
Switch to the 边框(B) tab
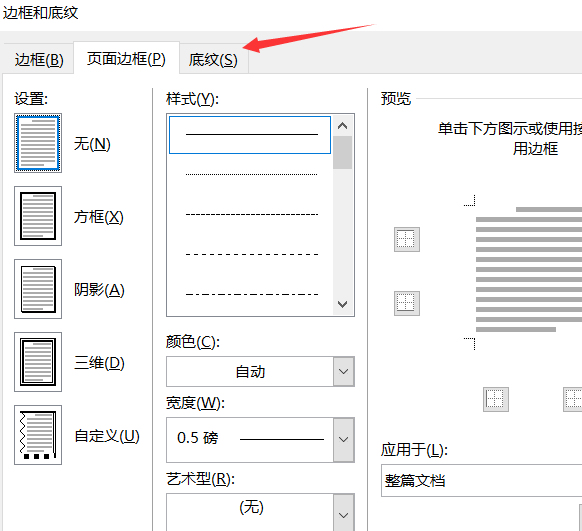click(x=39, y=59)
